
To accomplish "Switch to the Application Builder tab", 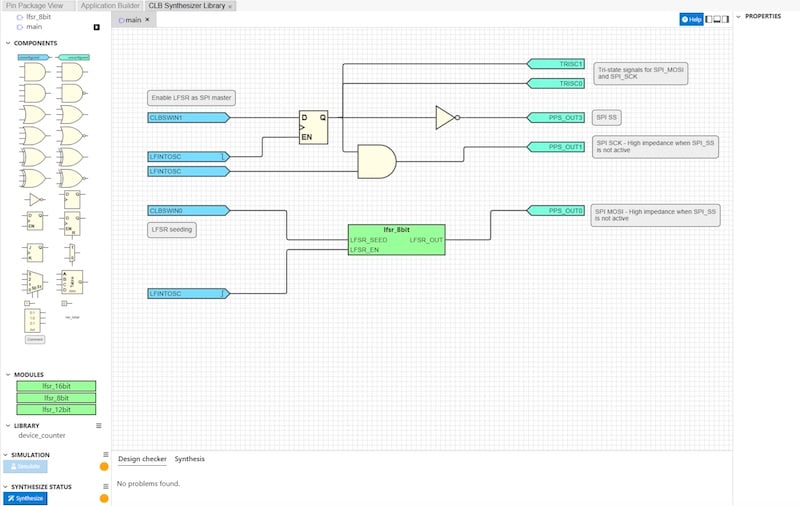I will [110, 6].
